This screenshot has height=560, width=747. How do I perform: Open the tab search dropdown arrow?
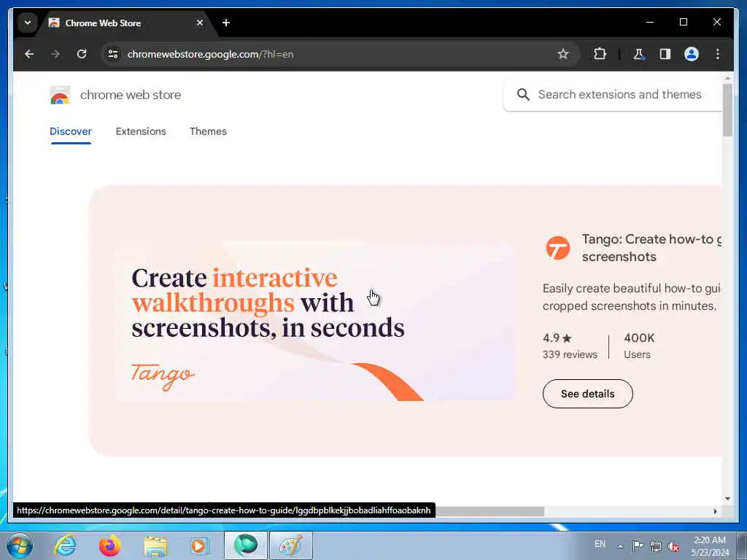click(x=28, y=23)
